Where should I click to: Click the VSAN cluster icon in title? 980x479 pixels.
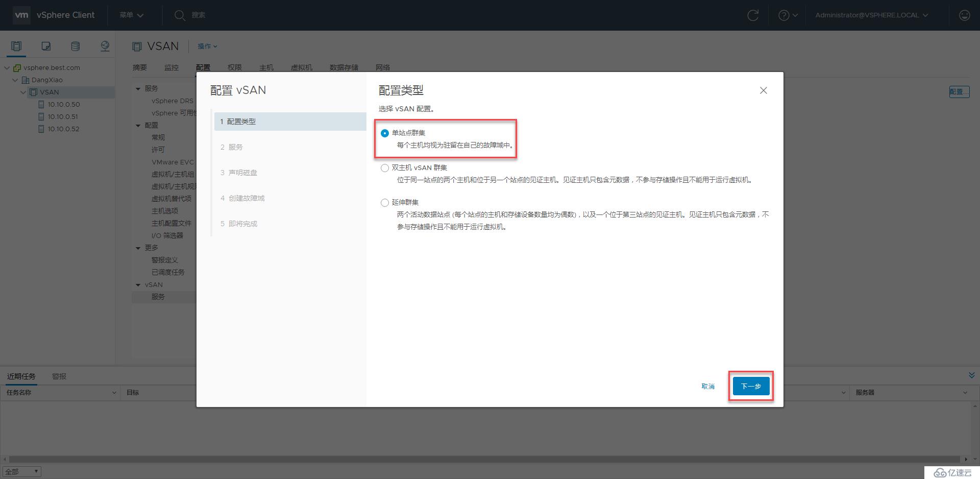(x=137, y=46)
